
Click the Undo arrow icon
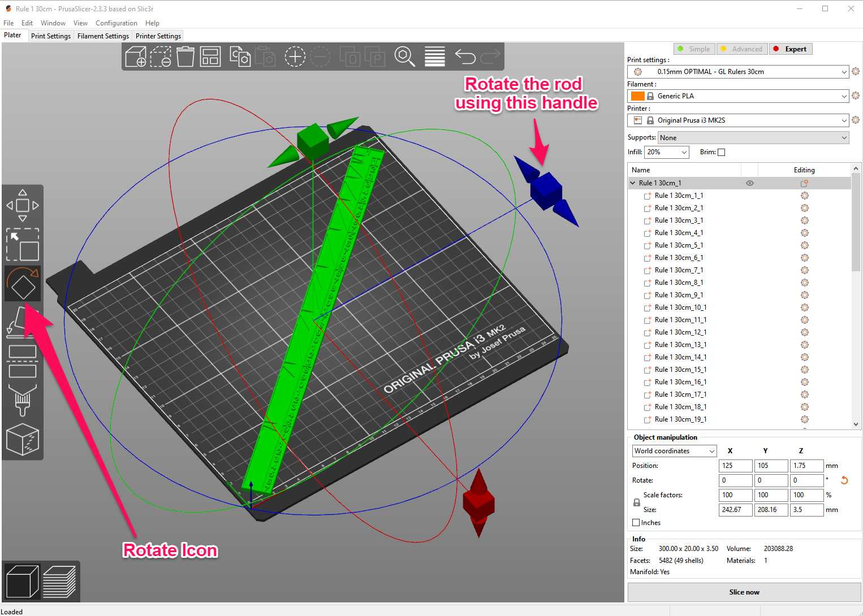(x=465, y=57)
